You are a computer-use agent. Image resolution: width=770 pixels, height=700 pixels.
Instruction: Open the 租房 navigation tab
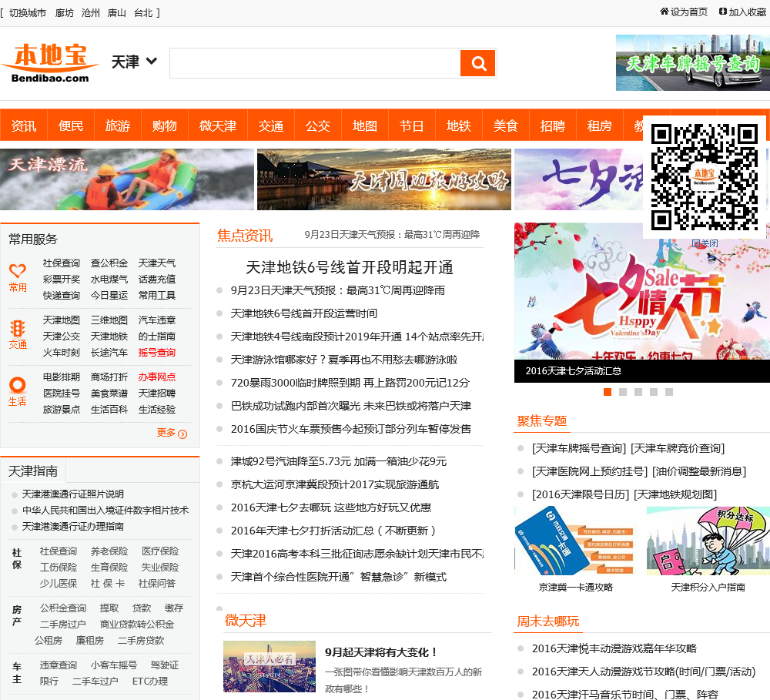pos(600,126)
